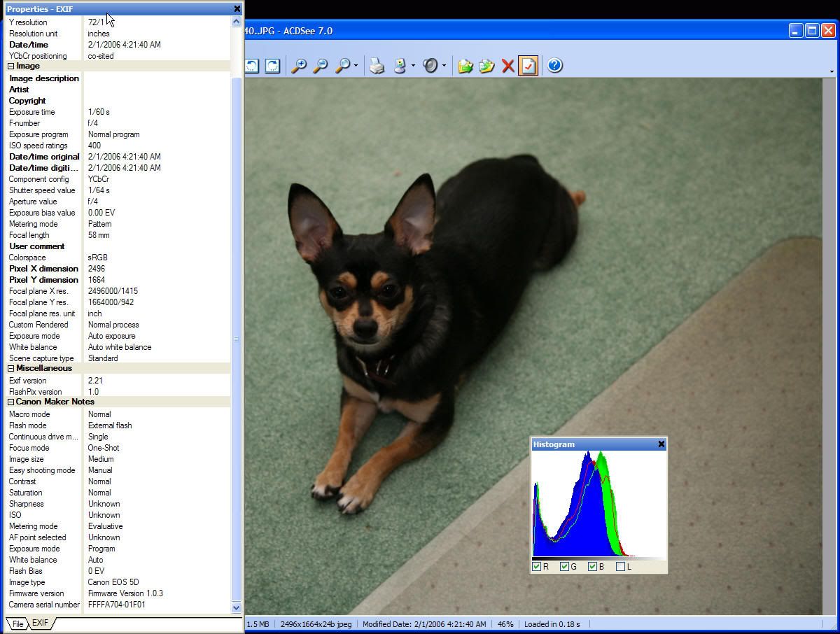840x634 pixels.
Task: Switch to the File tab
Action: [17, 624]
